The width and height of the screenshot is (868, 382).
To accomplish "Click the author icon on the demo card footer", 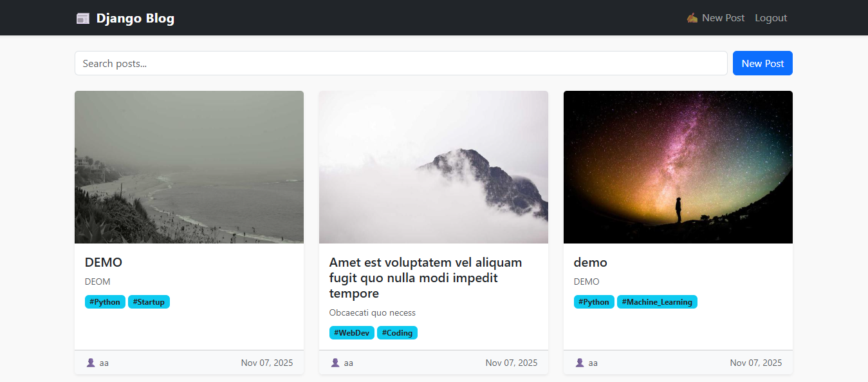I will point(580,363).
